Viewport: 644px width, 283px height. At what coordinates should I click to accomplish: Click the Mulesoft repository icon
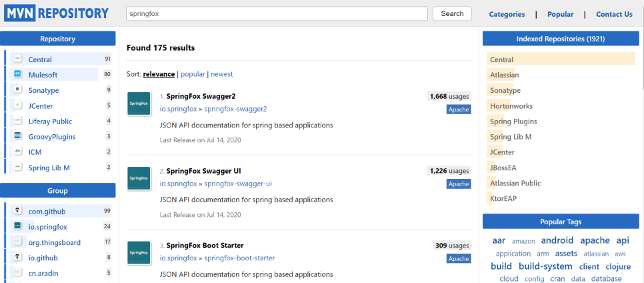[17, 75]
